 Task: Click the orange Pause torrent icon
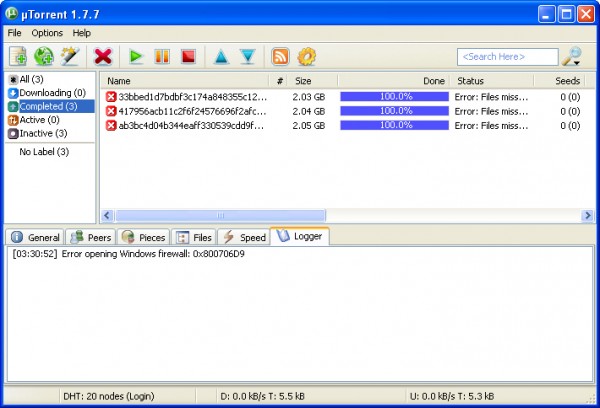coord(162,57)
